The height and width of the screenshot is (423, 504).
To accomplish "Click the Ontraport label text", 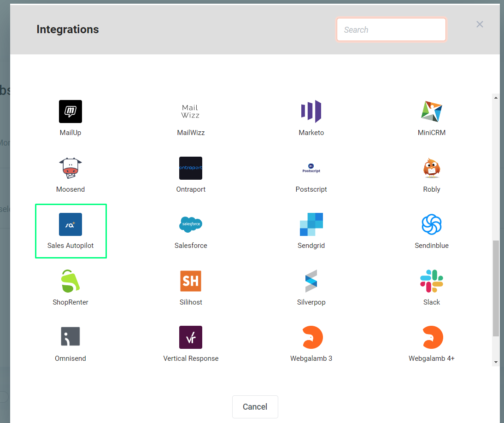I will point(191,189).
